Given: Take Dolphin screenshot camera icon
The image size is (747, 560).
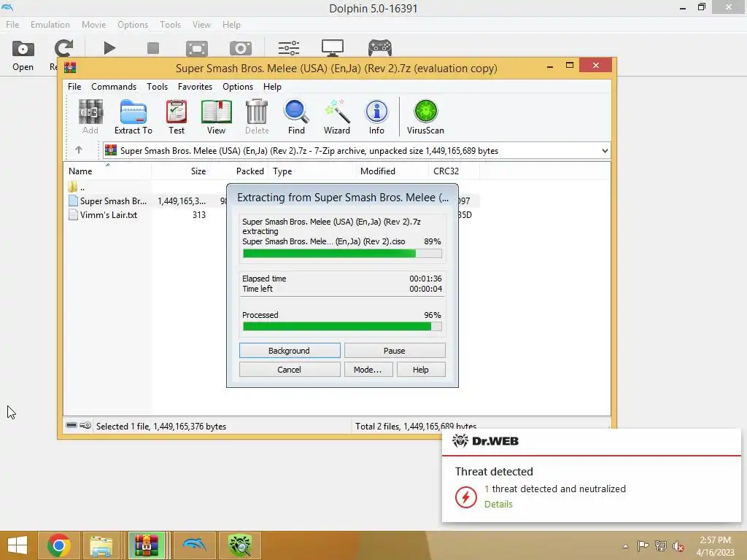Looking at the screenshot, I should tap(241, 48).
